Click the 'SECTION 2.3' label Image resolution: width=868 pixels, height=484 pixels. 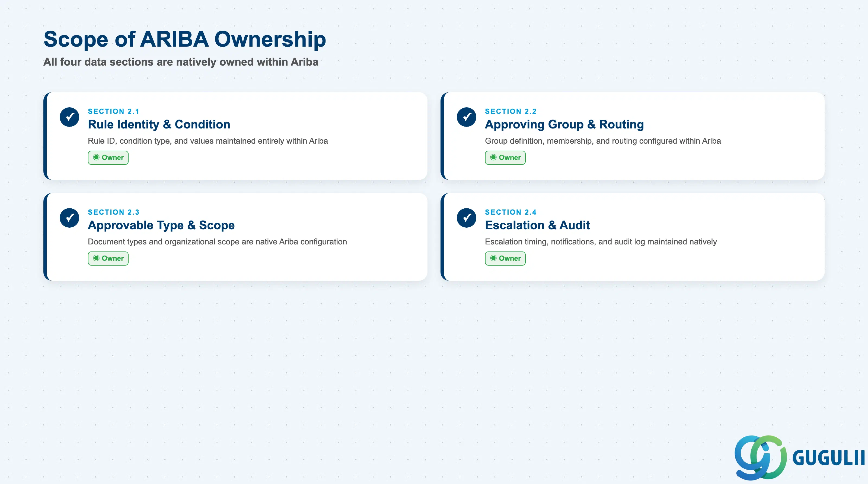pyautogui.click(x=114, y=212)
